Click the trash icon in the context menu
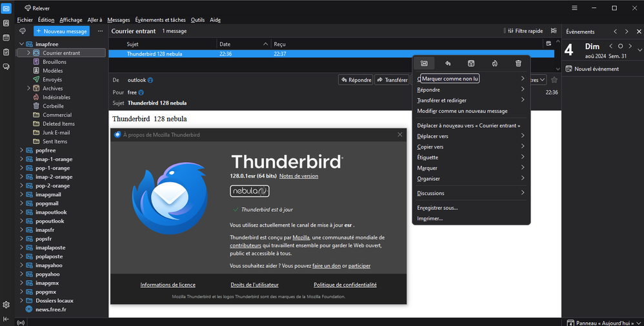Image resolution: width=644 pixels, height=326 pixels. point(518,63)
